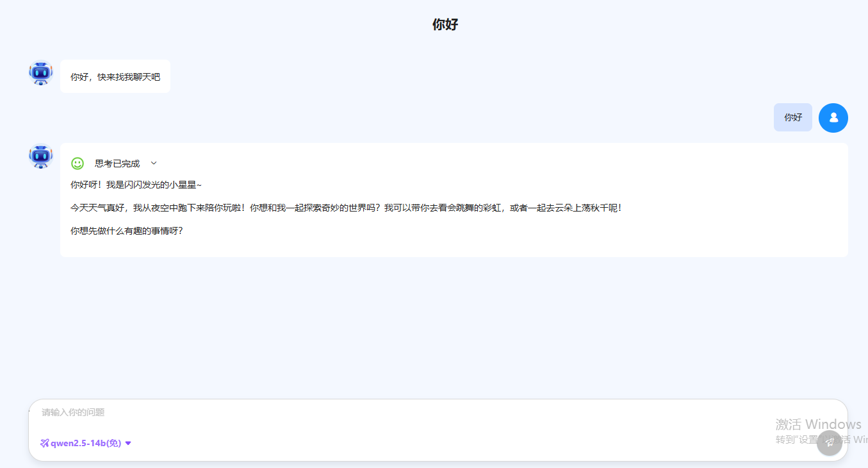The height and width of the screenshot is (468, 868).
Task: Click the send message rocket button
Action: (829, 442)
